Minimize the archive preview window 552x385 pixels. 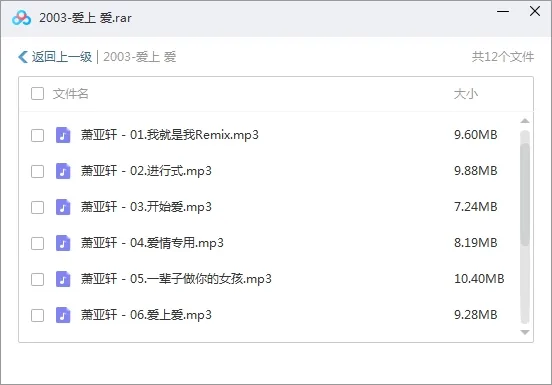[x=503, y=12]
